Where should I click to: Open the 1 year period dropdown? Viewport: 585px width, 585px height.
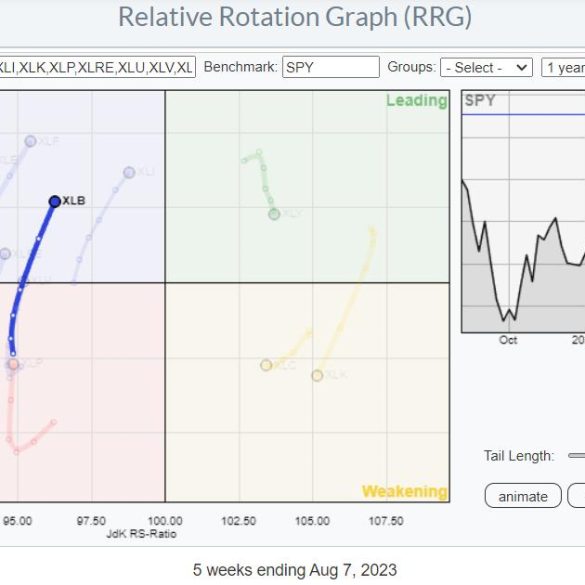[563, 68]
